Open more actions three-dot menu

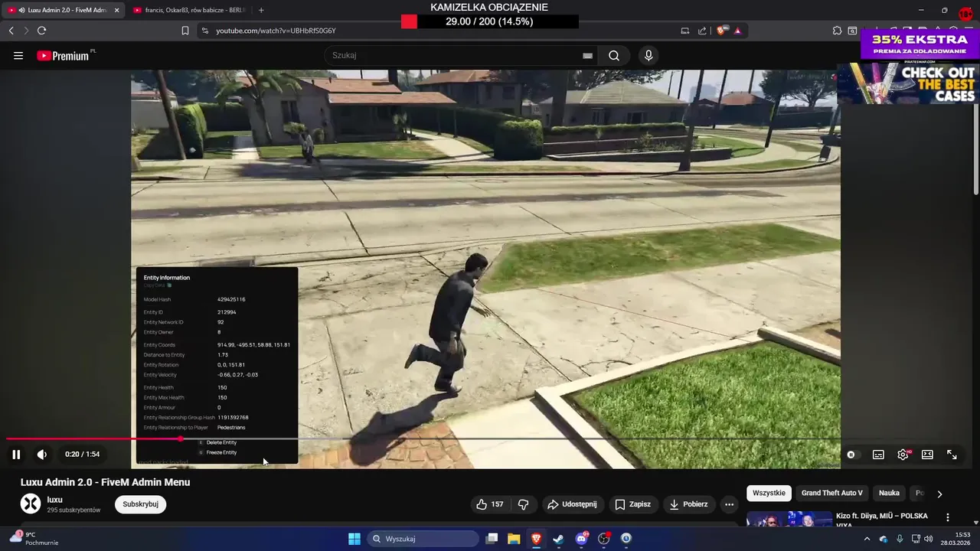point(730,504)
